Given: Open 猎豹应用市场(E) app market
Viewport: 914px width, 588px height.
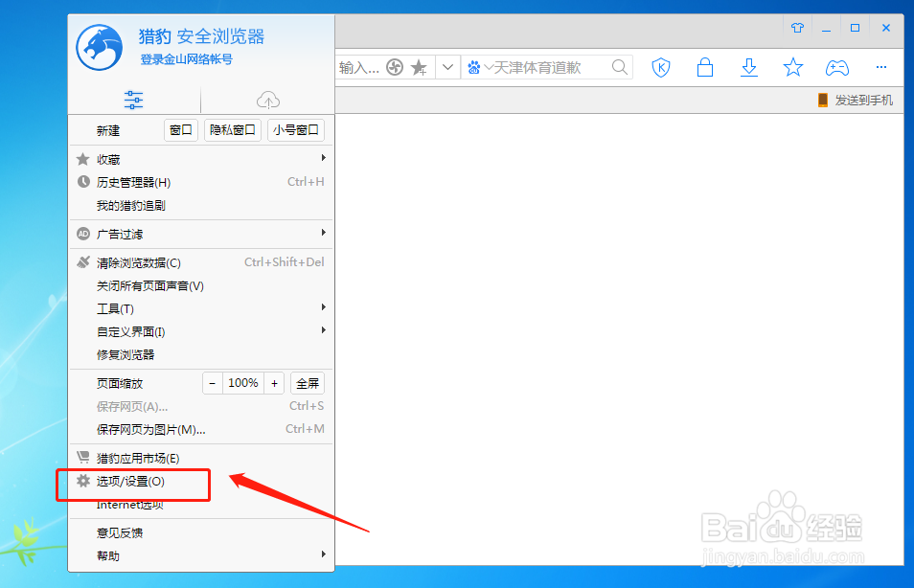Looking at the screenshot, I should (201, 458).
